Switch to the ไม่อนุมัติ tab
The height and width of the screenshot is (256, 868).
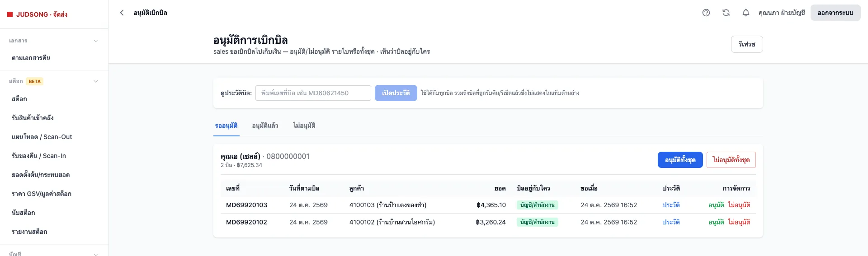[x=304, y=126]
